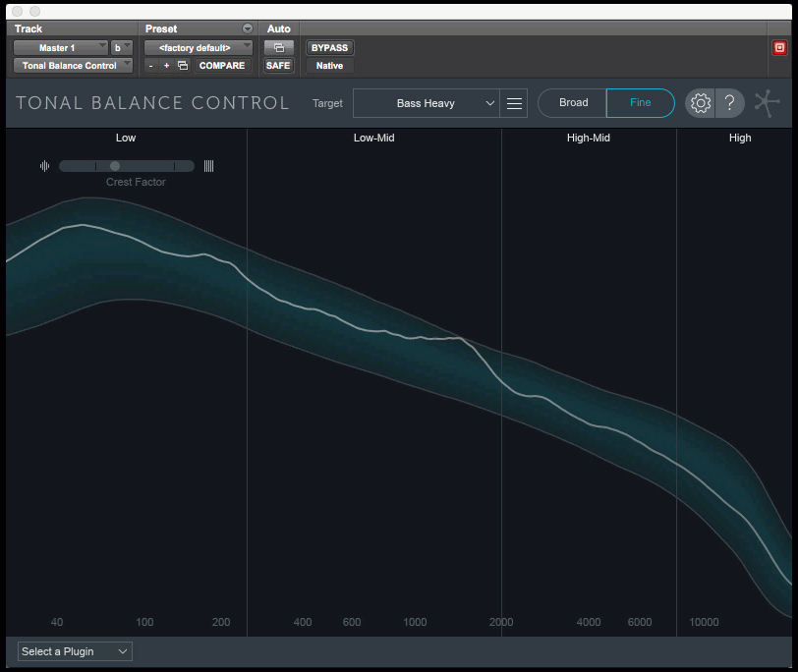Click the 4000 frequency axis label
Image resolution: width=798 pixels, height=672 pixels.
[589, 622]
